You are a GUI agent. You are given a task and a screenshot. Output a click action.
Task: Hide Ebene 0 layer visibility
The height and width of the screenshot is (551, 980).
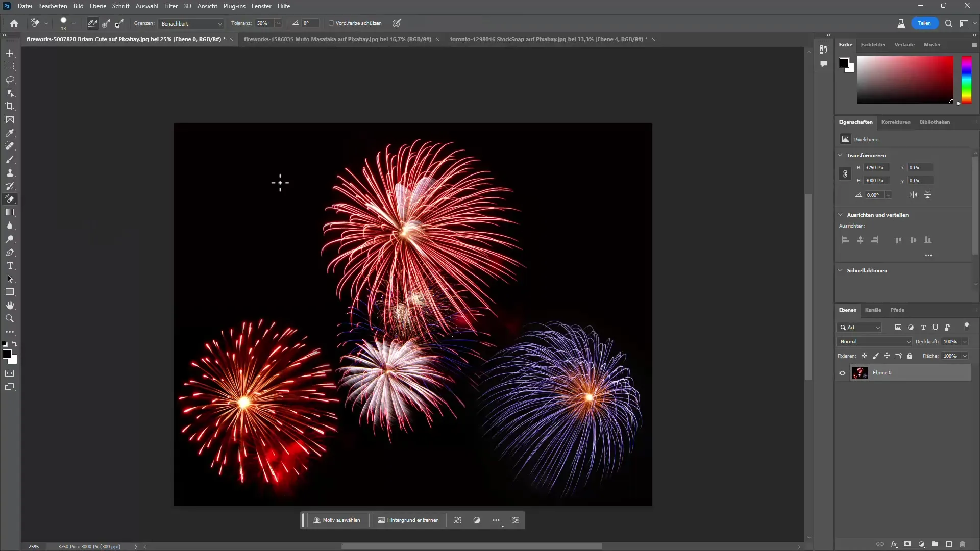842,373
